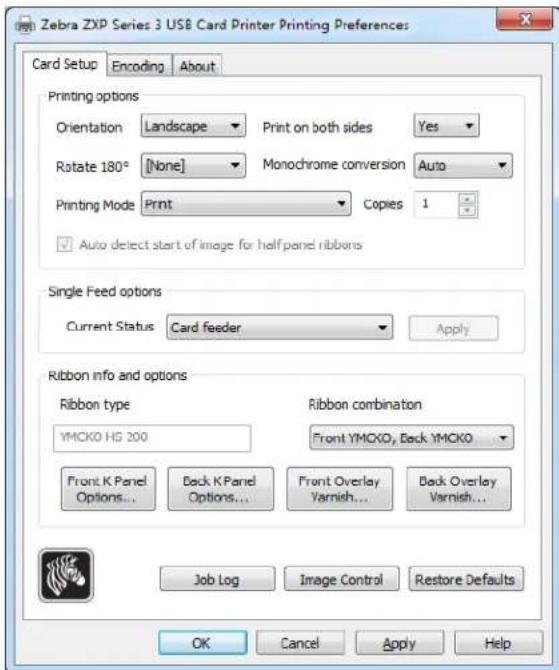
Task: Click the printer icon in title bar
Action: (x=25, y=25)
